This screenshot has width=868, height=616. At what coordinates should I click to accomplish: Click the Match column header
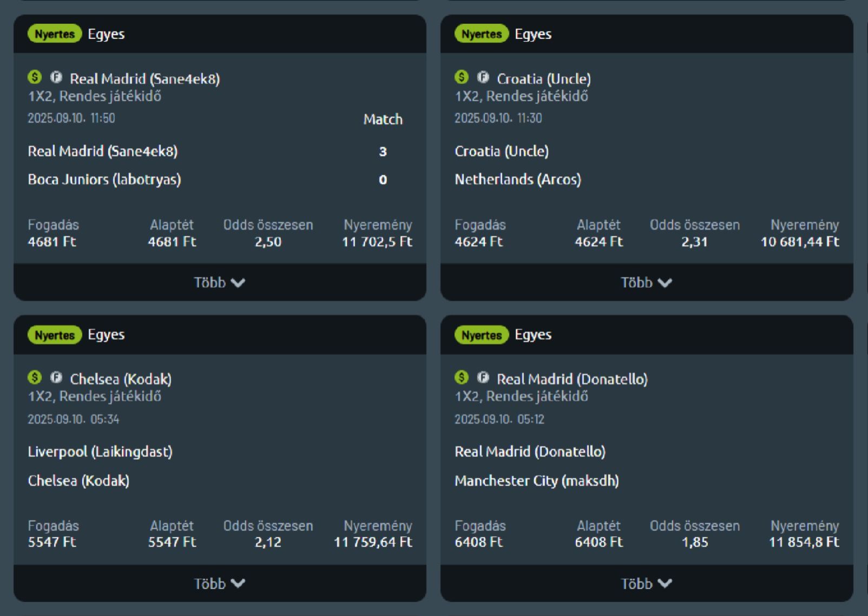pyautogui.click(x=383, y=120)
